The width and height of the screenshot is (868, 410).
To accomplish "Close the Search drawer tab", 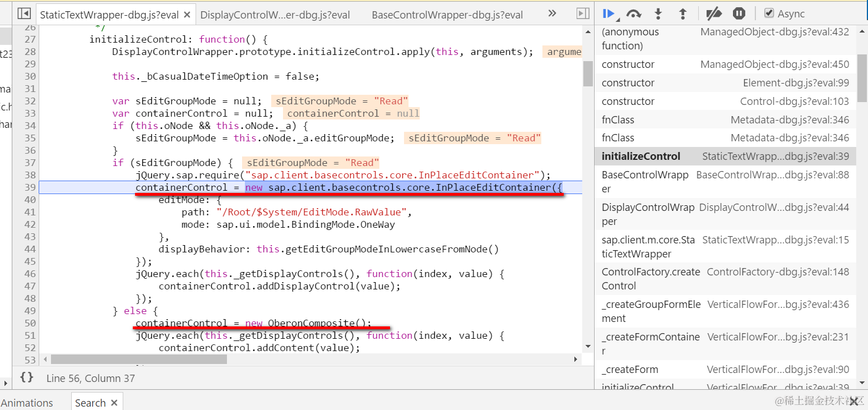I will (114, 403).
